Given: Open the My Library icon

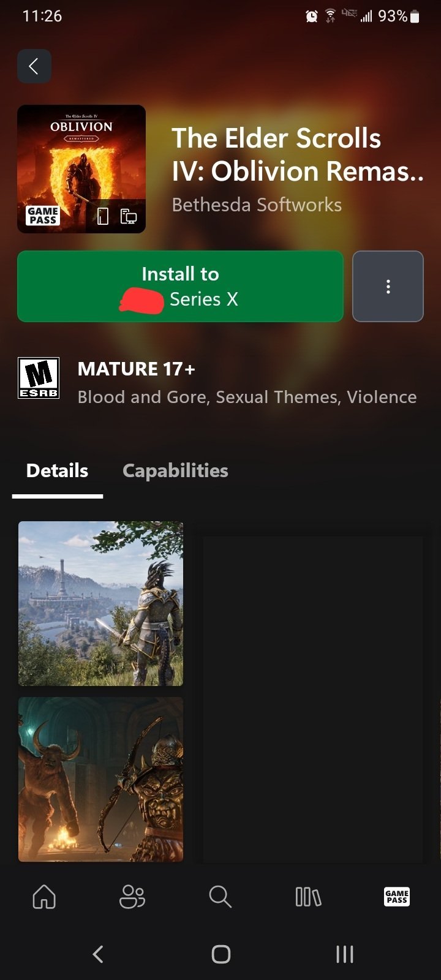Looking at the screenshot, I should pos(308,897).
